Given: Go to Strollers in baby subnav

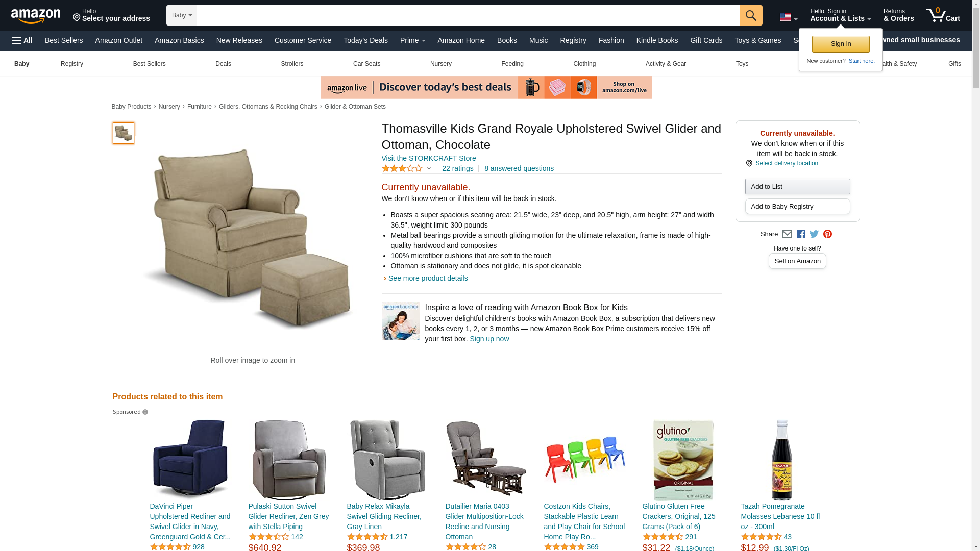Looking at the screenshot, I should click(292, 64).
